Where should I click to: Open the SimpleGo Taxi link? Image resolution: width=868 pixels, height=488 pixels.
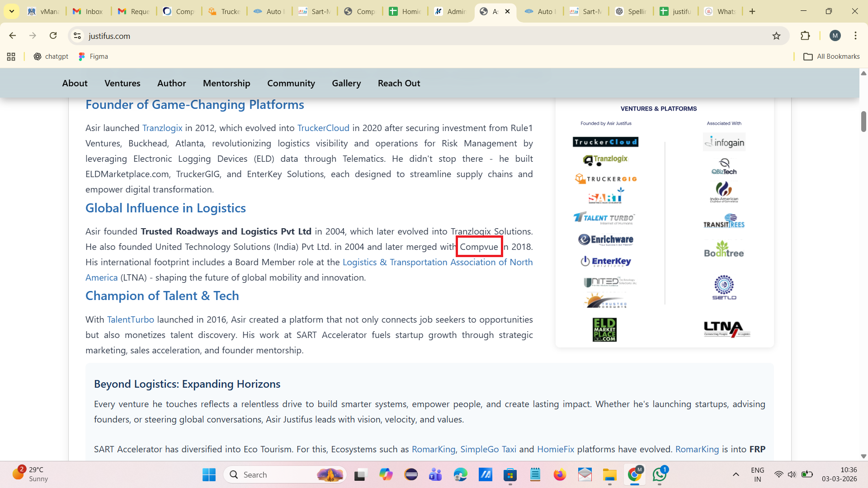pos(488,449)
